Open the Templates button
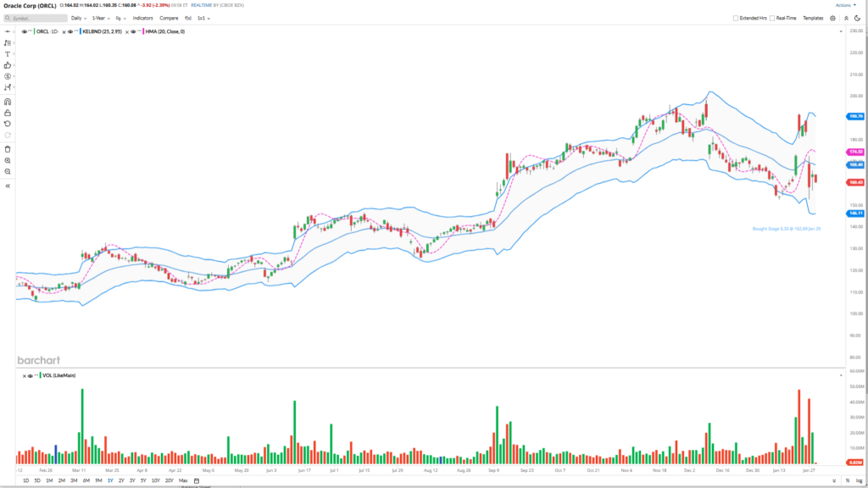This screenshot has width=868, height=488. coord(813,18)
